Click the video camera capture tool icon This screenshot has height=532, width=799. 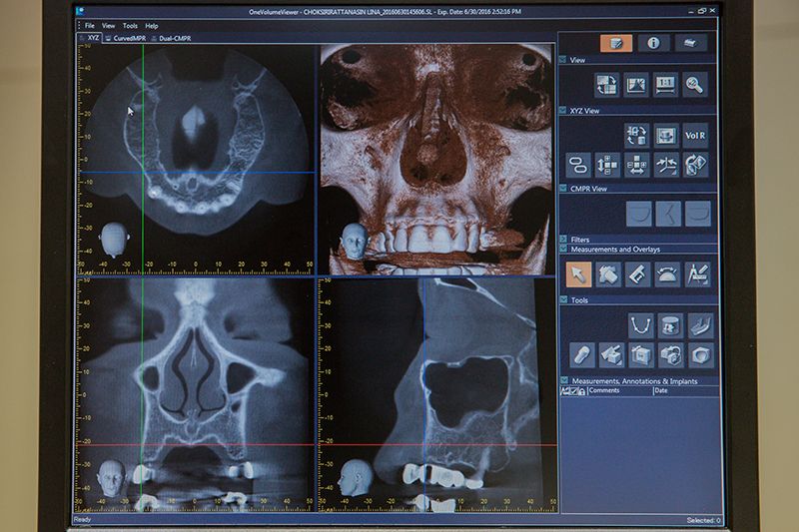(670, 355)
